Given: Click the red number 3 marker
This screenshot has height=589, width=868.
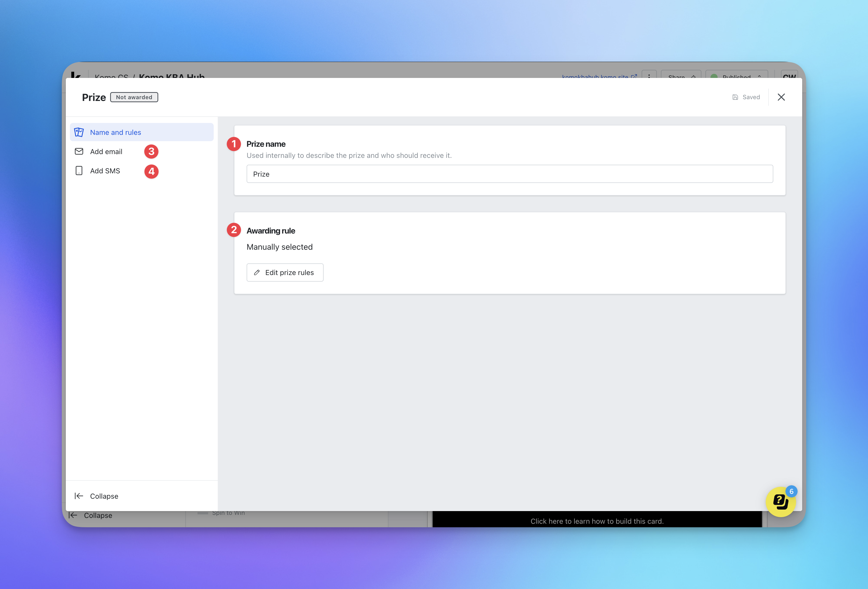Looking at the screenshot, I should click(x=151, y=151).
